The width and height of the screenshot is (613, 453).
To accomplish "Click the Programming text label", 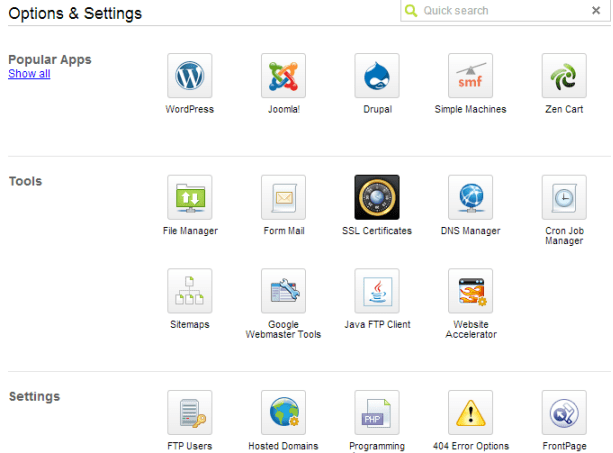I will (x=377, y=446).
